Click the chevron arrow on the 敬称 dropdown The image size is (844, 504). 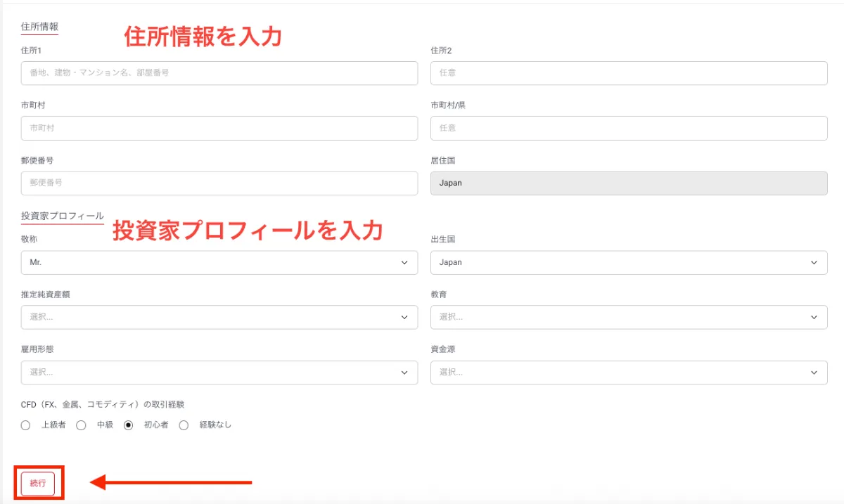tap(405, 262)
